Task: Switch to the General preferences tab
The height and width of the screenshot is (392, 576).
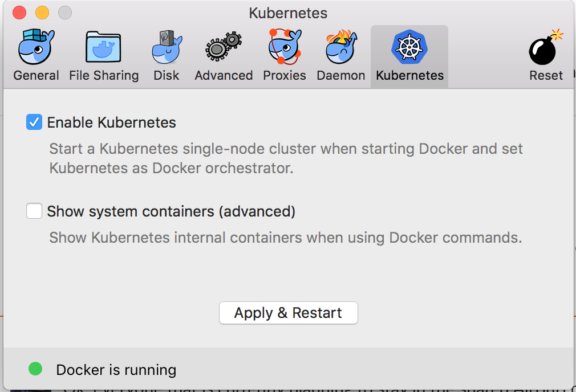Action: click(35, 75)
